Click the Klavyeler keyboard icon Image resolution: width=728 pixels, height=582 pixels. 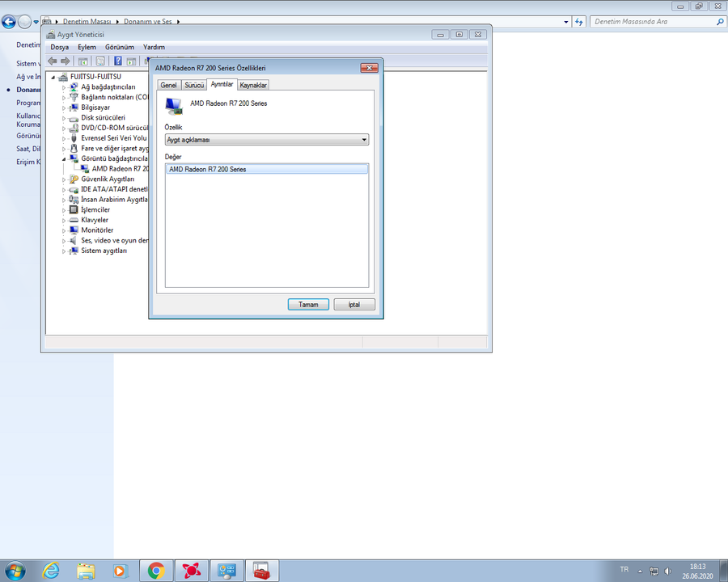click(74, 220)
